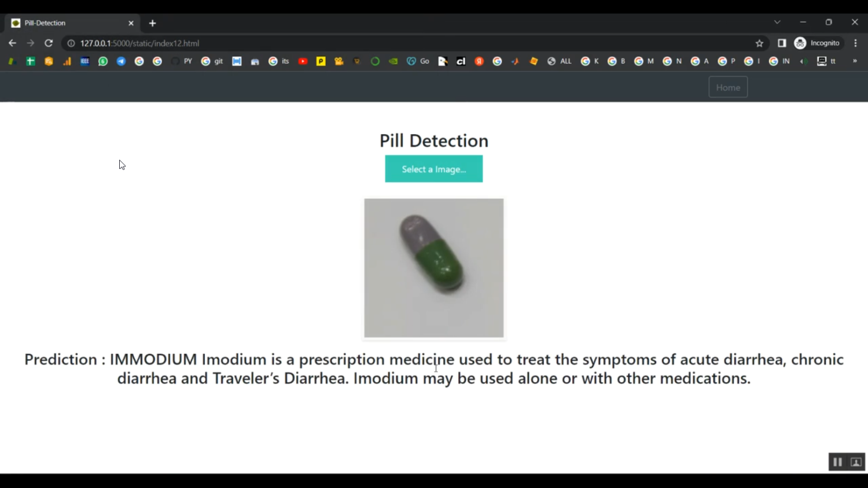This screenshot has height=488, width=868.
Task: Open the Google bookmark labeled N
Action: pyautogui.click(x=672, y=61)
